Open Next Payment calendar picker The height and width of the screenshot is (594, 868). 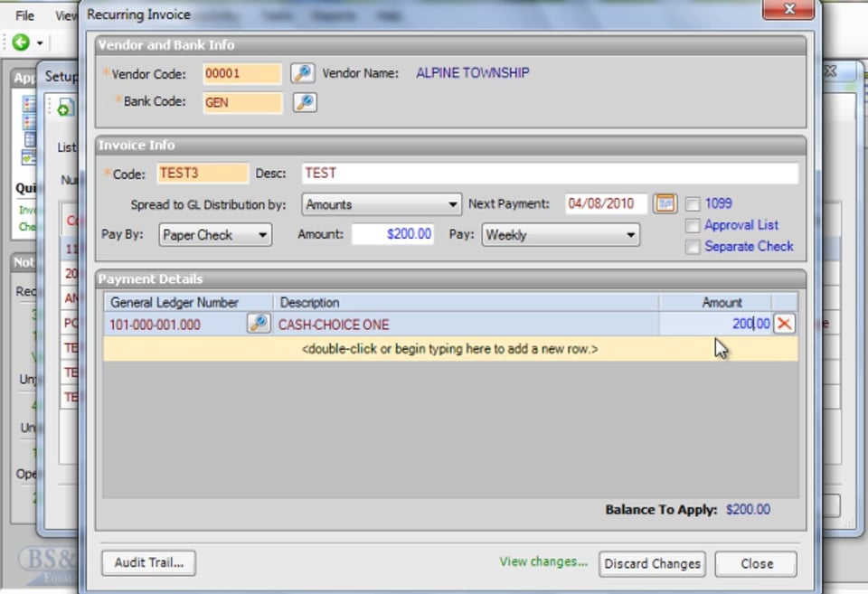click(x=665, y=203)
